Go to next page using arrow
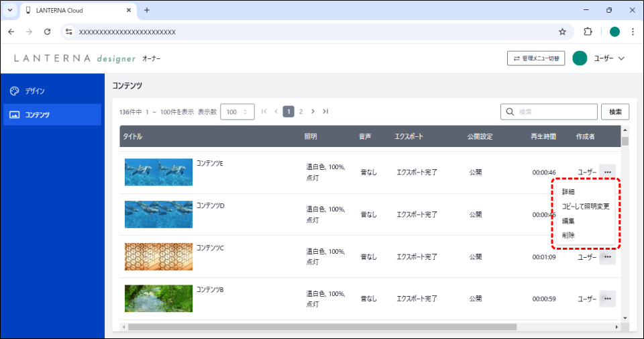This screenshot has height=339, width=644. tap(313, 111)
